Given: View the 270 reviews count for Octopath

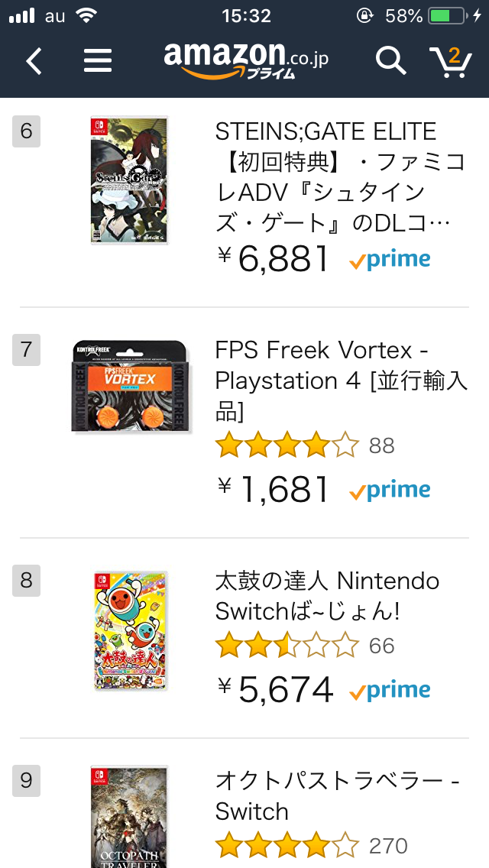Looking at the screenshot, I should (x=388, y=846).
